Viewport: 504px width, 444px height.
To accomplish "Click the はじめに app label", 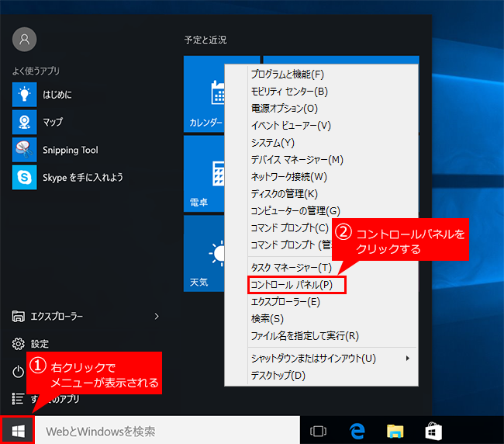I will click(57, 95).
